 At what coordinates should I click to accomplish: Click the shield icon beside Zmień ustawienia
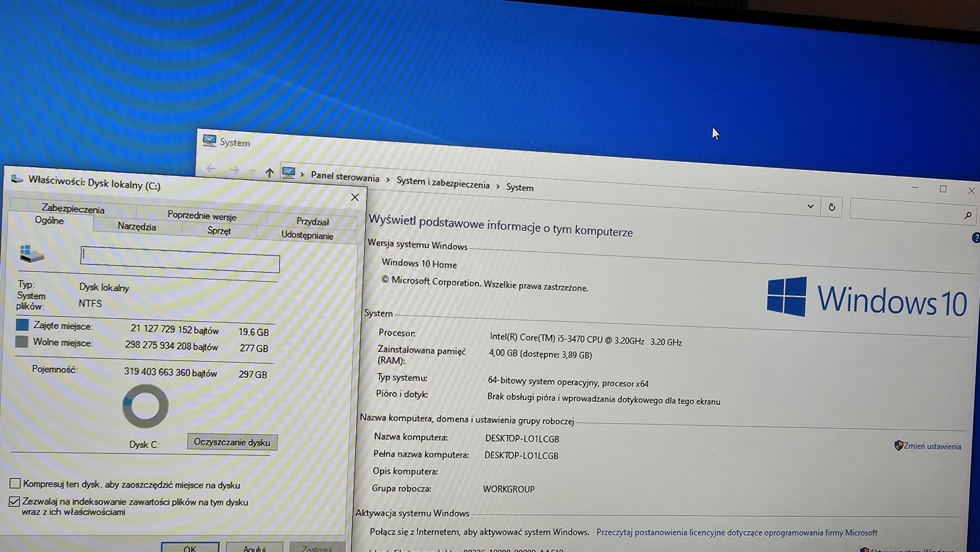[898, 445]
